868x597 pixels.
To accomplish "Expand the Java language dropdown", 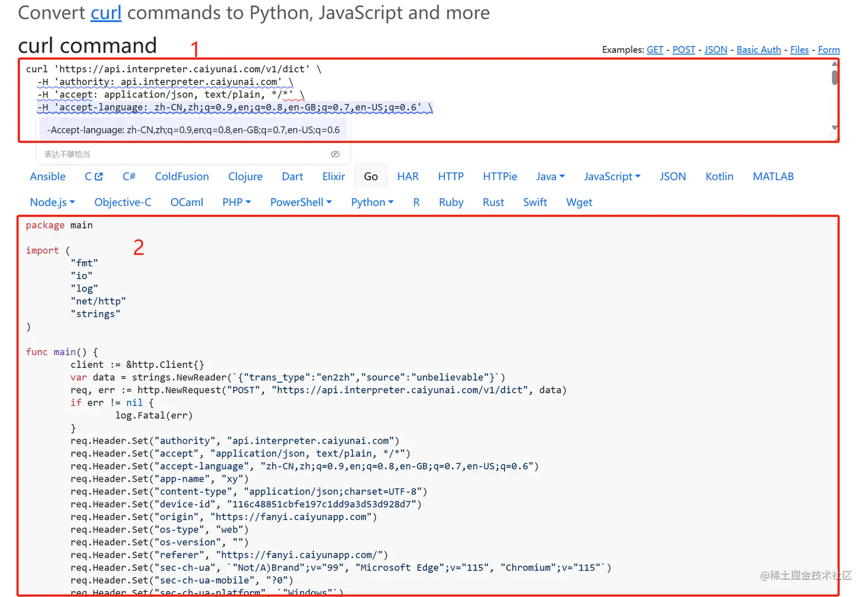I will [550, 177].
